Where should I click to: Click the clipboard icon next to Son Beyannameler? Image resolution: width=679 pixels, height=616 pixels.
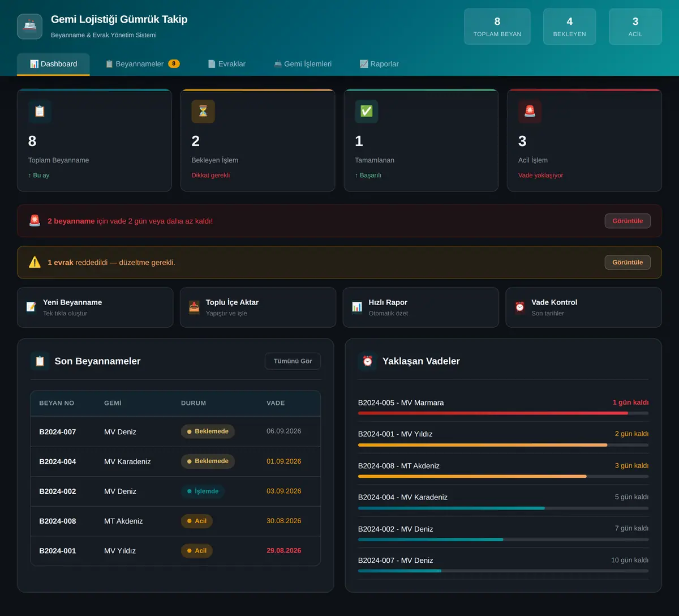(x=40, y=361)
